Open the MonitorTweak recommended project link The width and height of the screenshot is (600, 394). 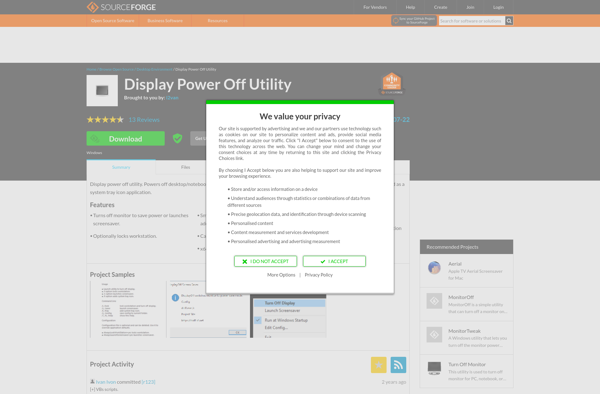click(x=465, y=331)
